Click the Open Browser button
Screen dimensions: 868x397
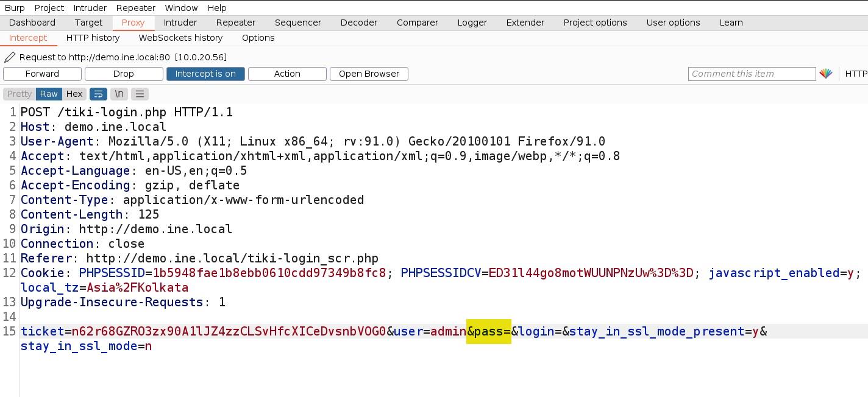tap(369, 74)
